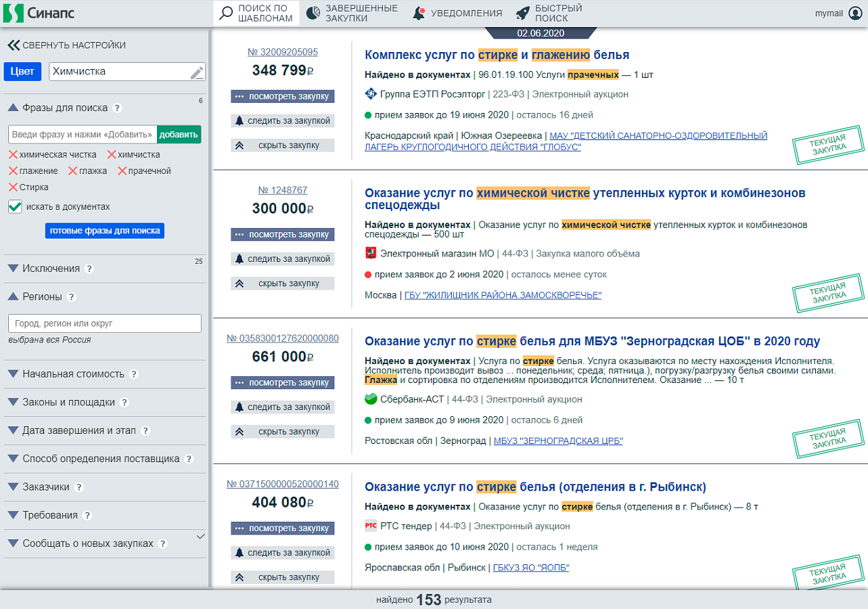The width and height of the screenshot is (868, 609).
Task: Switch to Поиск по шаблонам tab
Action: click(x=256, y=14)
